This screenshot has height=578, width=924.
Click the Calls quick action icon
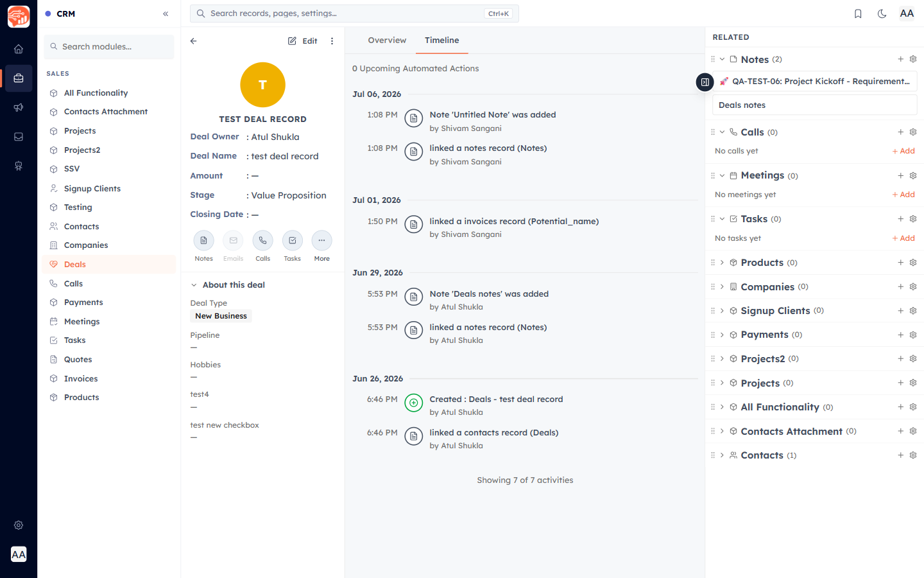click(263, 241)
